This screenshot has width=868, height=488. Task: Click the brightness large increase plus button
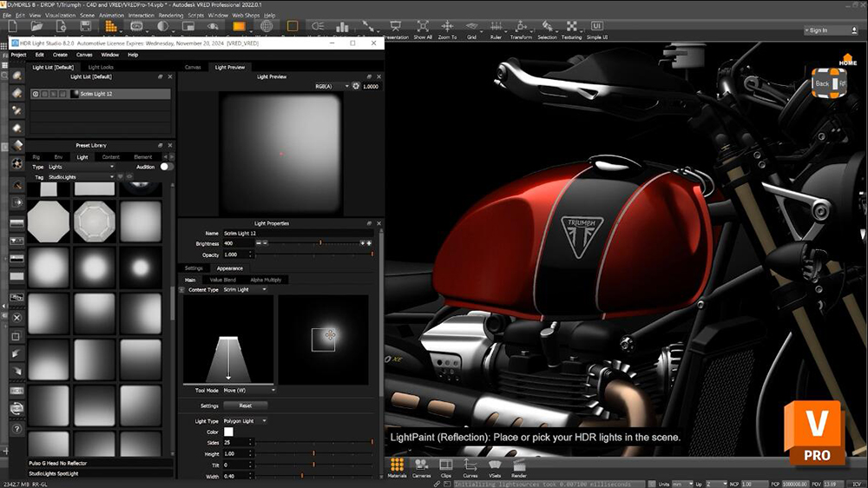pyautogui.click(x=369, y=243)
